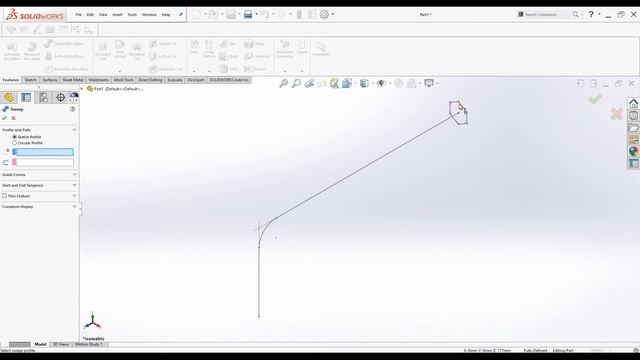Pin the SOLIDWORKS menu bar
The image size is (640, 360).
[x=181, y=14]
